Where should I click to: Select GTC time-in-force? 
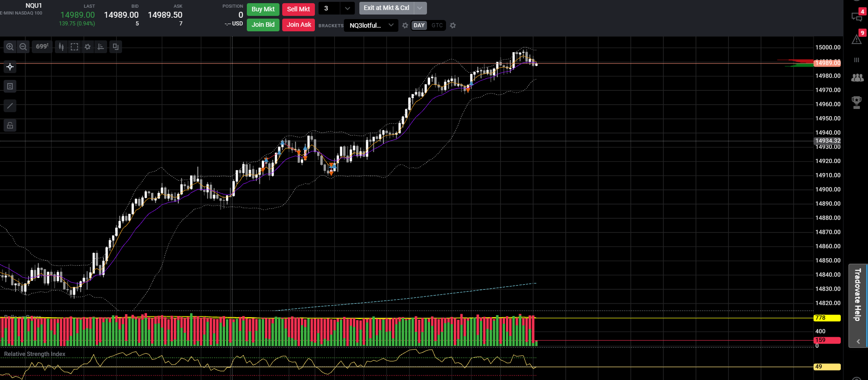pyautogui.click(x=437, y=25)
